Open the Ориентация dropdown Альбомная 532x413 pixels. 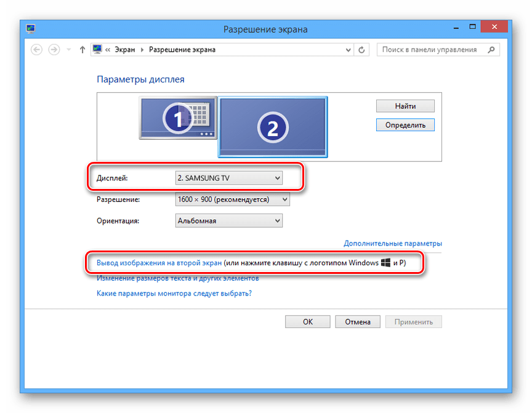pyautogui.click(x=229, y=221)
